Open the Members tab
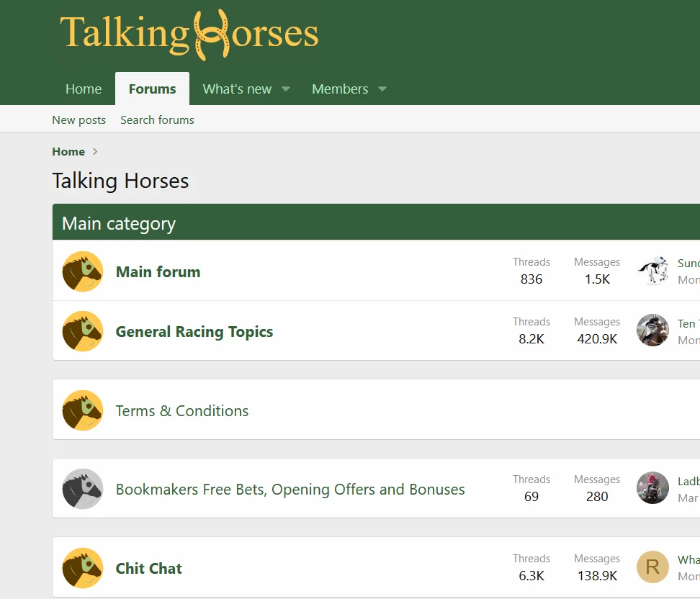Viewport: 700px width, 599px height. click(x=340, y=89)
